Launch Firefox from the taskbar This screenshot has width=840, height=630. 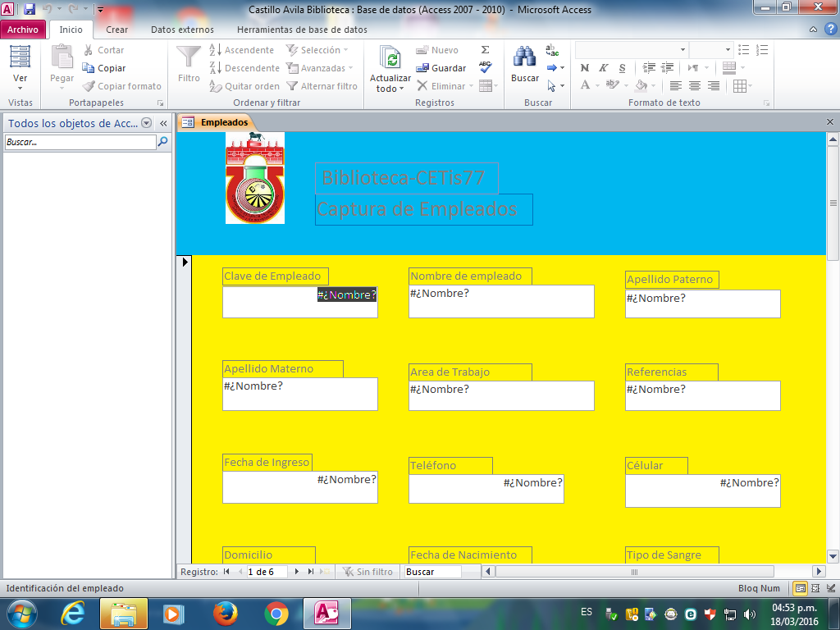pyautogui.click(x=224, y=613)
